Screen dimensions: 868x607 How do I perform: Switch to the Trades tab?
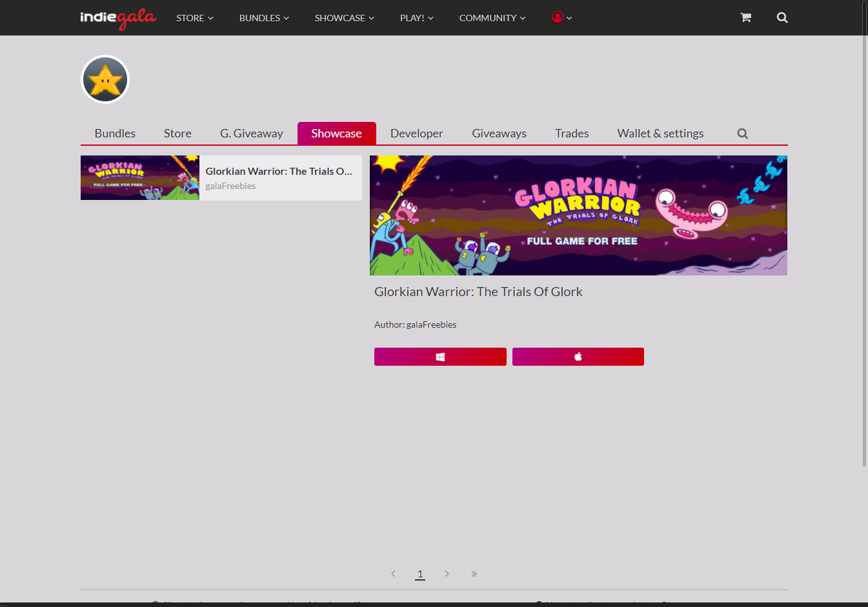[572, 134]
